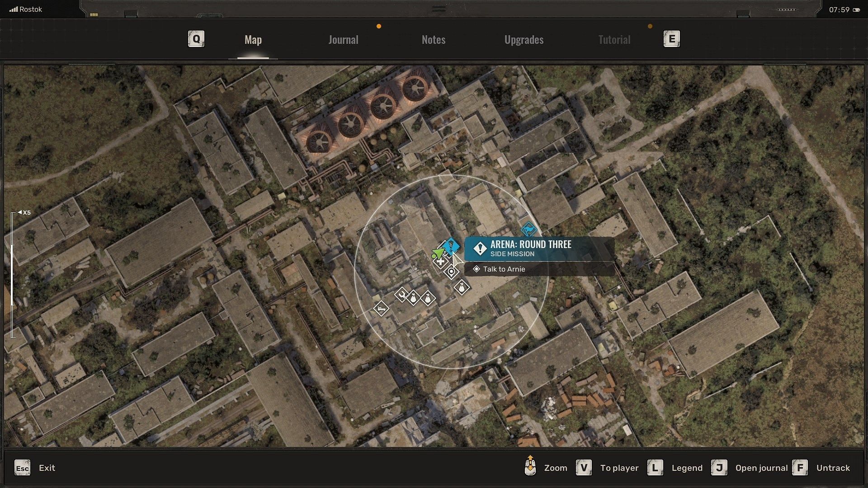Screen dimensions: 868x488
Task: Open the Upgrades tab
Action: (x=524, y=40)
